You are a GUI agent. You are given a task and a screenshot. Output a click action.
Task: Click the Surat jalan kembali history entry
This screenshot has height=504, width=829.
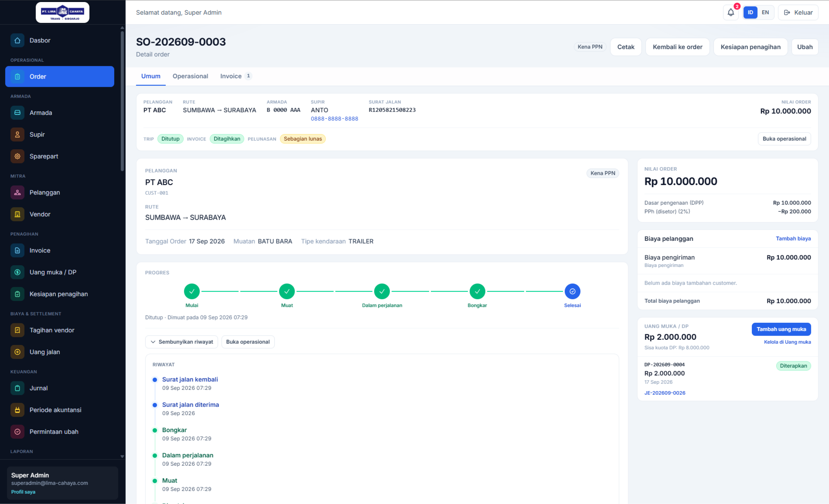190,380
